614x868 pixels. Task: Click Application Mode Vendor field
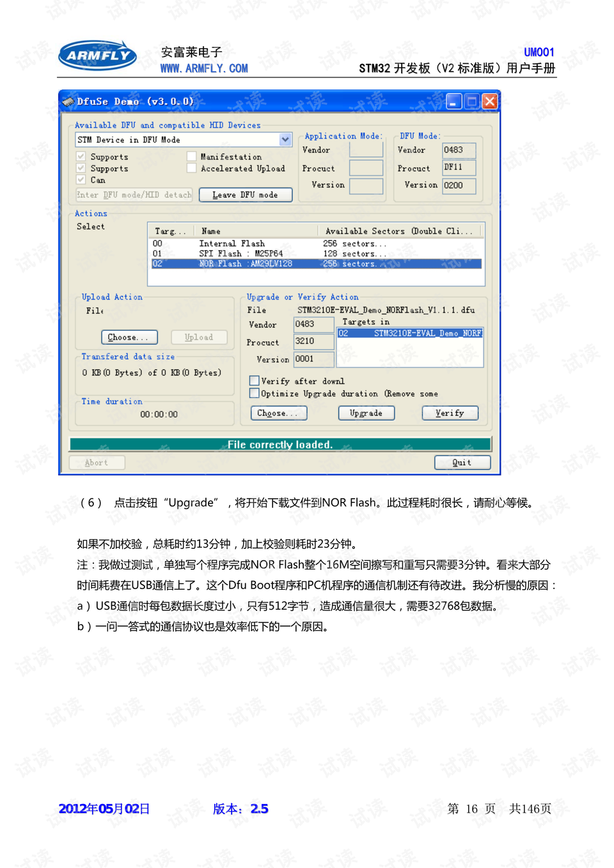pyautogui.click(x=366, y=150)
